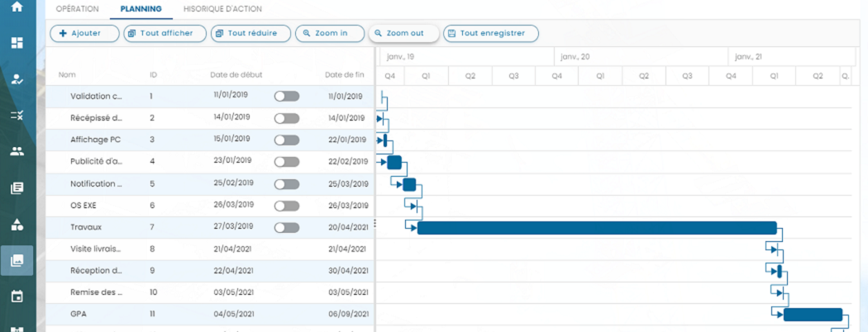868x332 pixels.
Task: Open the shapes category icon in sidebar
Action: tap(17, 224)
